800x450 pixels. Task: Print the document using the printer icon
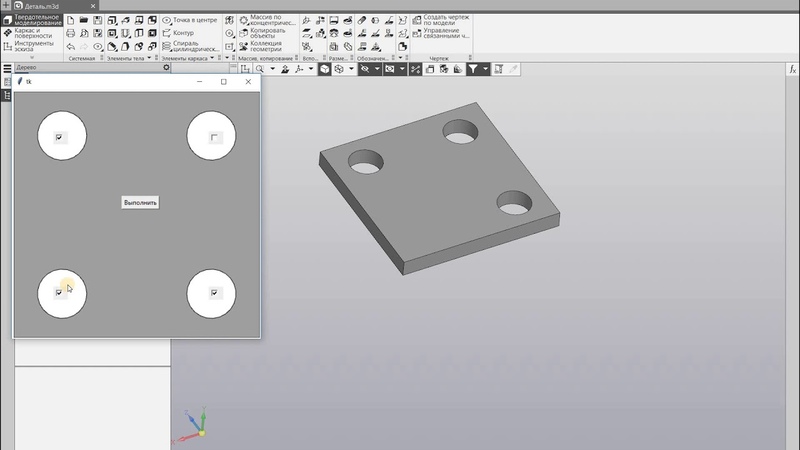70,33
